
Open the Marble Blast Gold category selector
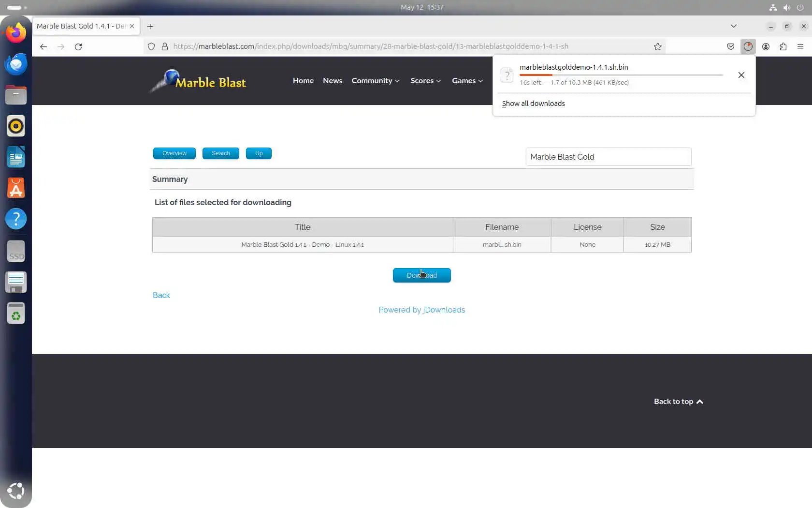point(609,157)
